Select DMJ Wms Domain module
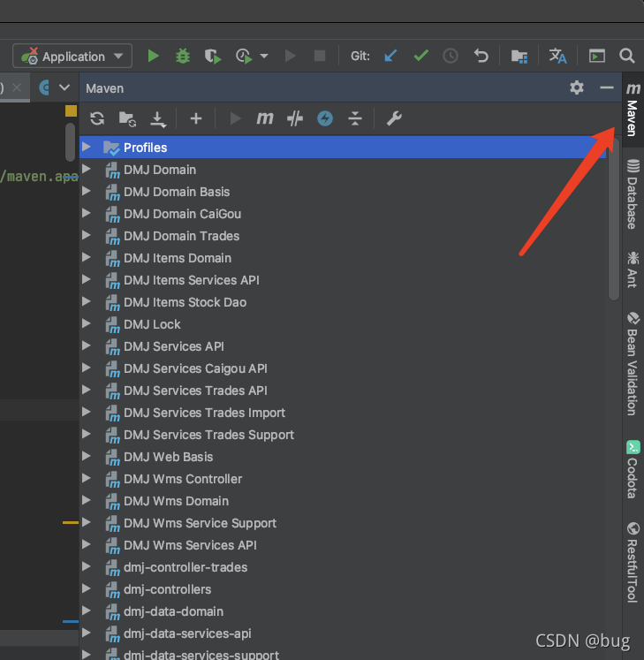 pyautogui.click(x=176, y=501)
